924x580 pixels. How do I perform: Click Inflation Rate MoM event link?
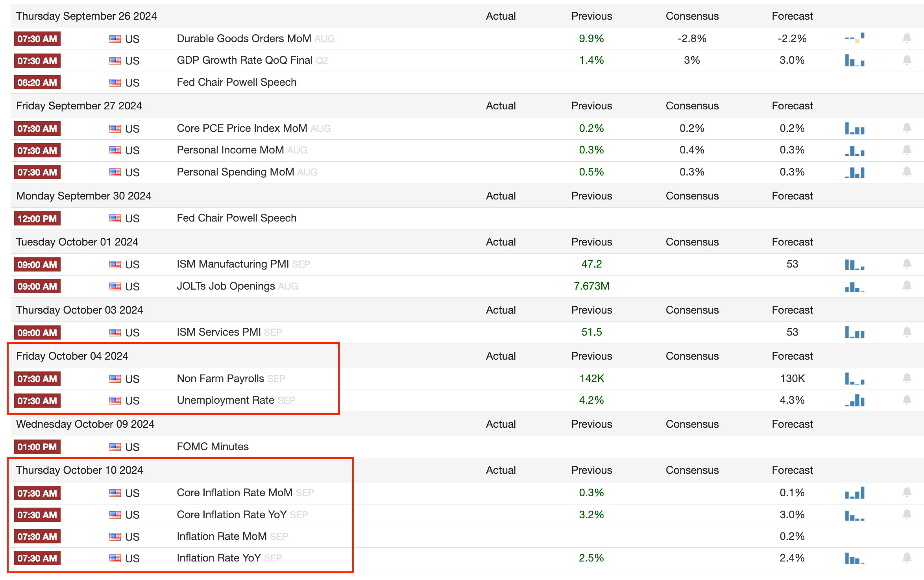click(222, 536)
